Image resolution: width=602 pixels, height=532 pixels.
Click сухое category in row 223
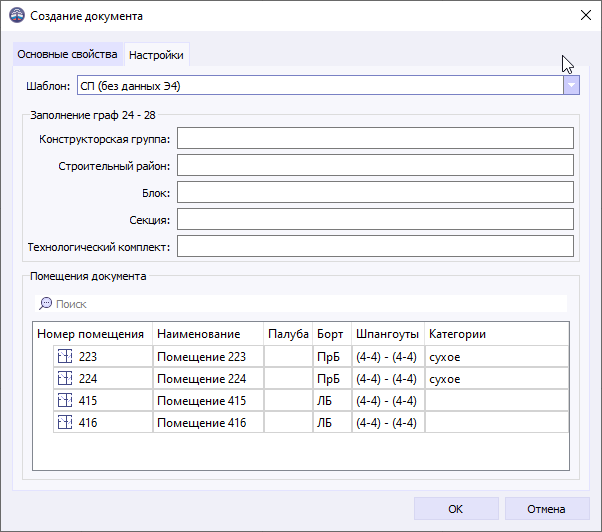(x=497, y=357)
